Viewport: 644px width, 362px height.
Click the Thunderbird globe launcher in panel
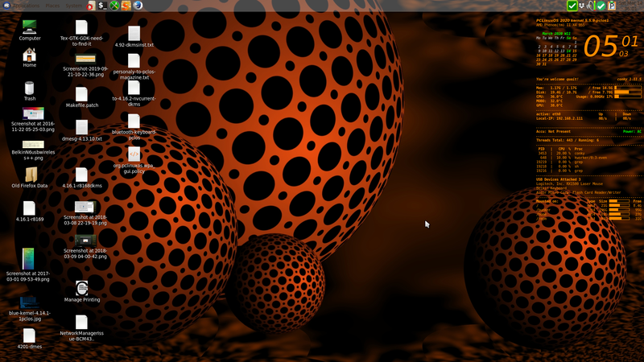[138, 6]
